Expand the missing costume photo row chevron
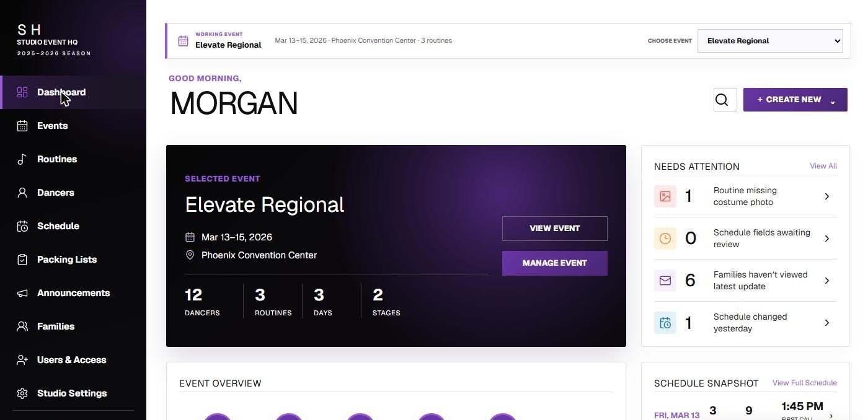Image resolution: width=868 pixels, height=420 pixels. (x=826, y=196)
